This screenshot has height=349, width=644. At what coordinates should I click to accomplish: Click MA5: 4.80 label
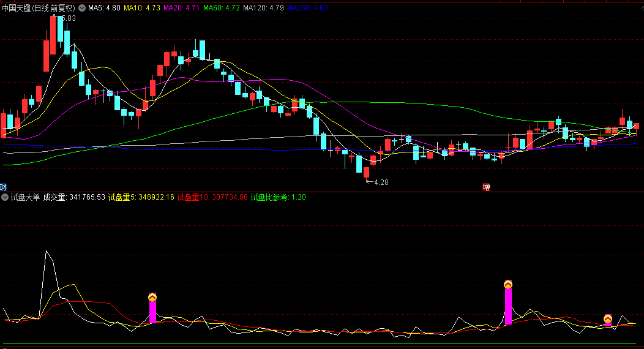point(104,8)
